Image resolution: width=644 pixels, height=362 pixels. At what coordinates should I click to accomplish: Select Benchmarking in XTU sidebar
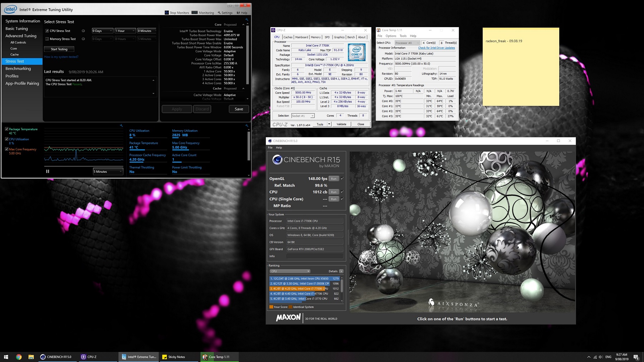pos(18,69)
